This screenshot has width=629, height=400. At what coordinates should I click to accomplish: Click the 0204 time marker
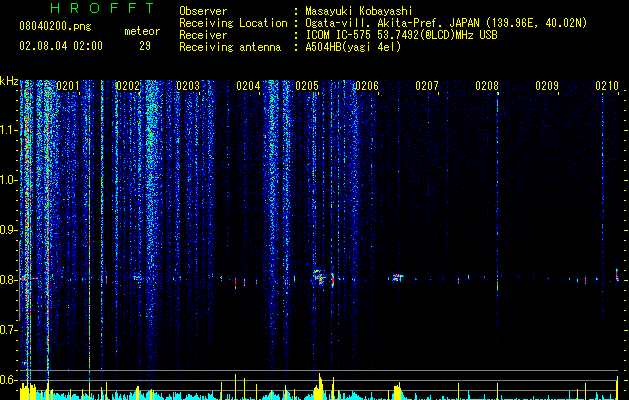pyautogui.click(x=248, y=85)
